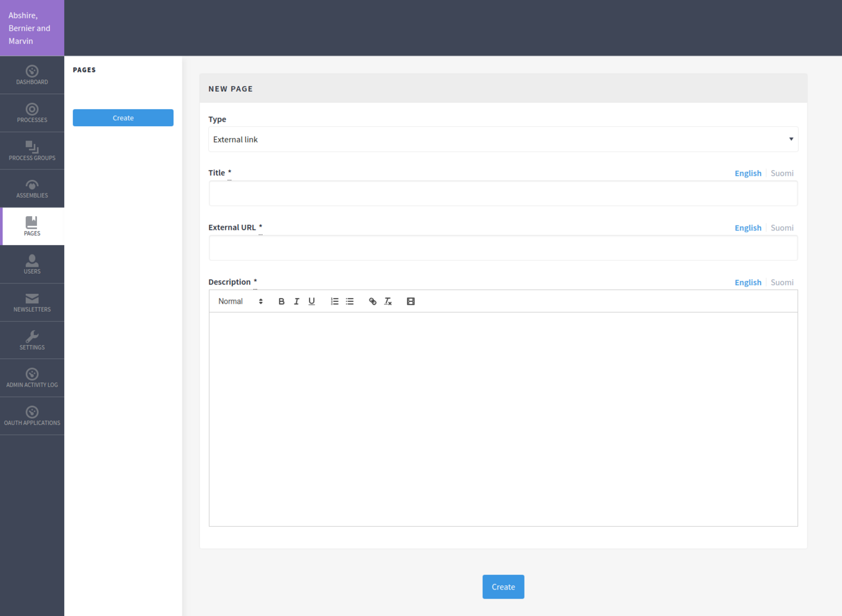Select English tab for Description field
The height and width of the screenshot is (616, 842).
[748, 282]
